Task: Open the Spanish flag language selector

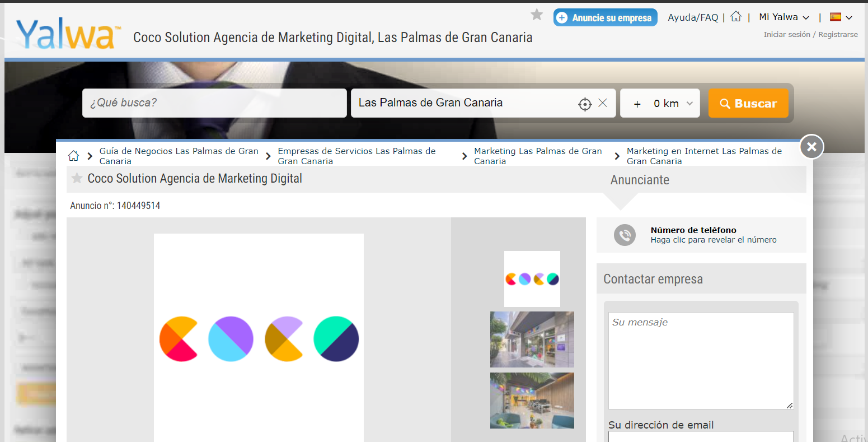Action: pos(841,17)
